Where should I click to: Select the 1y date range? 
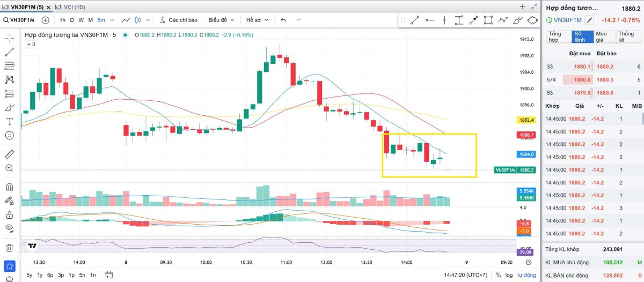tap(40, 275)
